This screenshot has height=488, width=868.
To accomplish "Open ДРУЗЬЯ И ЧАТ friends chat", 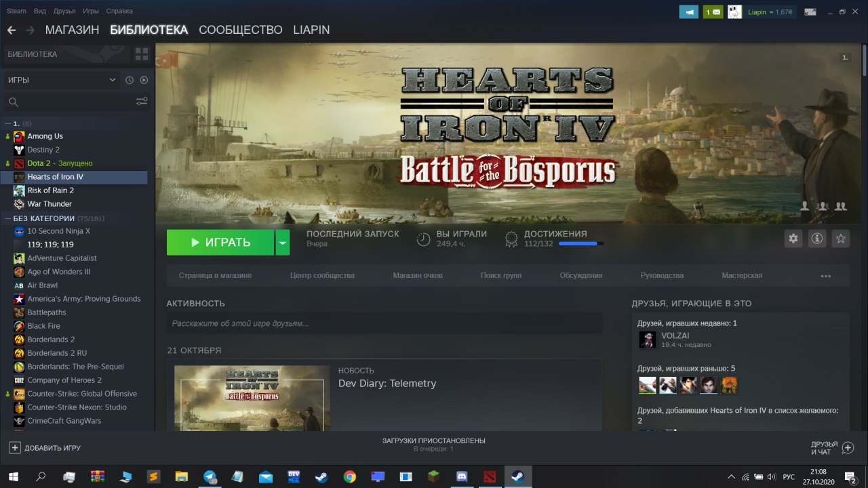I will tap(832, 448).
